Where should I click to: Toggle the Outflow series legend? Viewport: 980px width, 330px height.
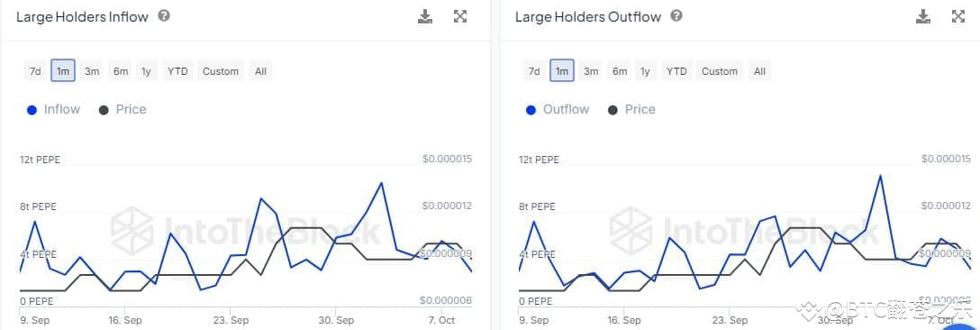(x=558, y=110)
